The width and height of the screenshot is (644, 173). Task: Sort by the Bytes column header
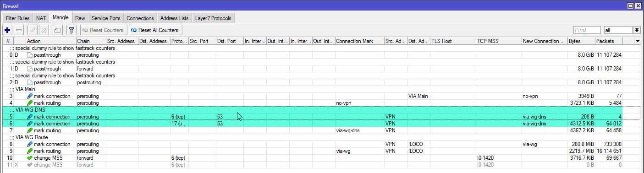[x=581, y=41]
